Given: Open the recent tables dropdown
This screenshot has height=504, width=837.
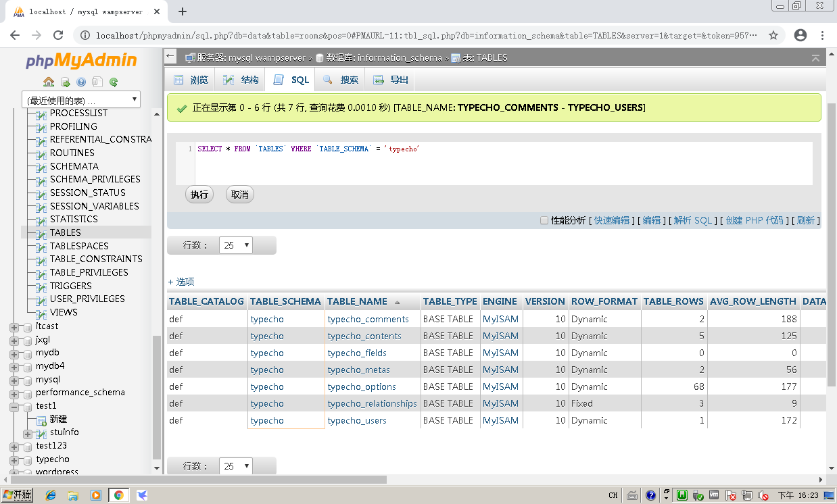Looking at the screenshot, I should [x=81, y=100].
